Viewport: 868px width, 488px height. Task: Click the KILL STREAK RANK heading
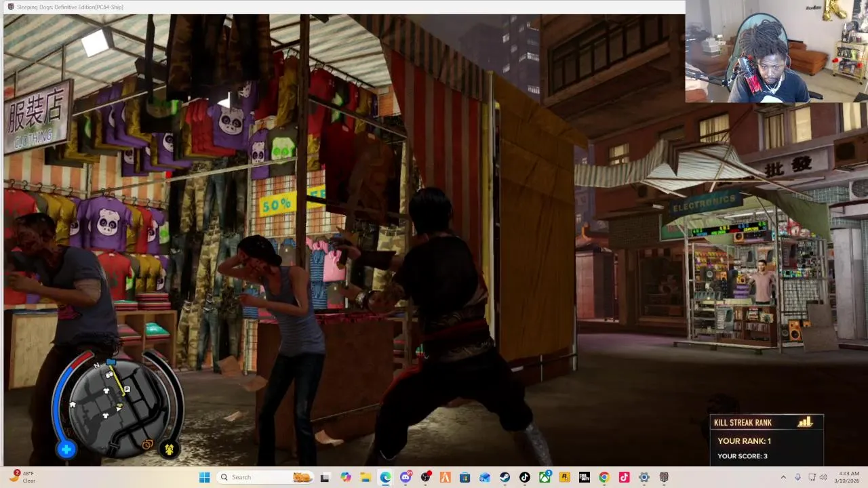[x=743, y=422]
